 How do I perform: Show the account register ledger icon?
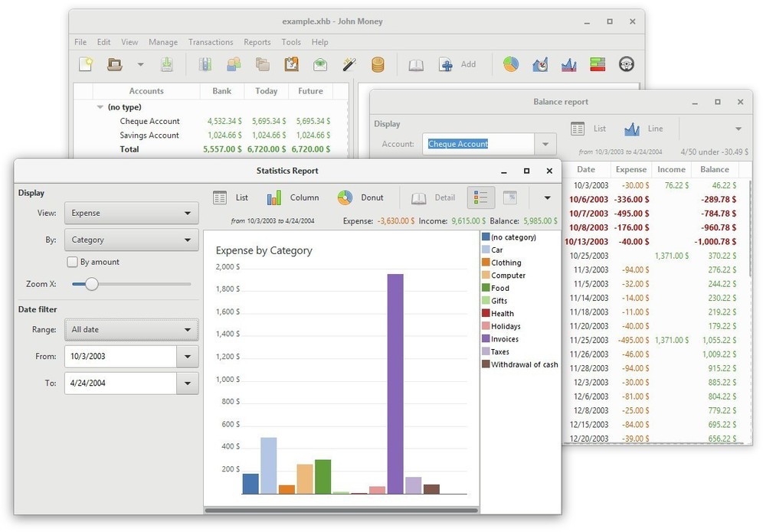click(x=415, y=64)
